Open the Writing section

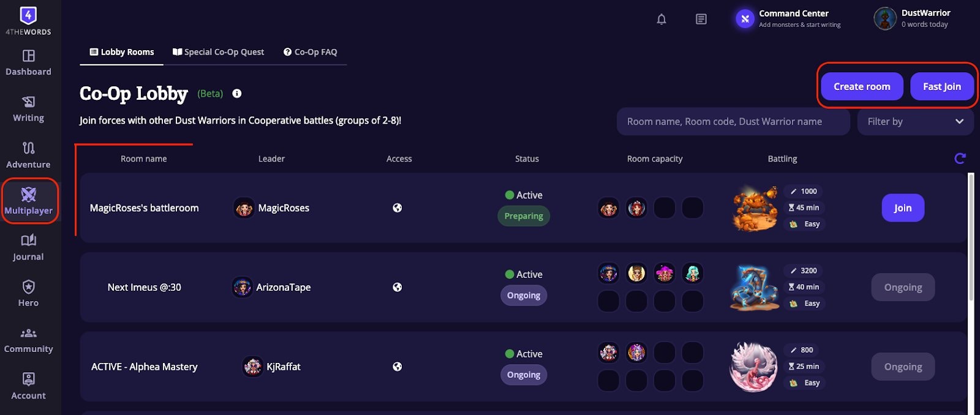[28, 109]
